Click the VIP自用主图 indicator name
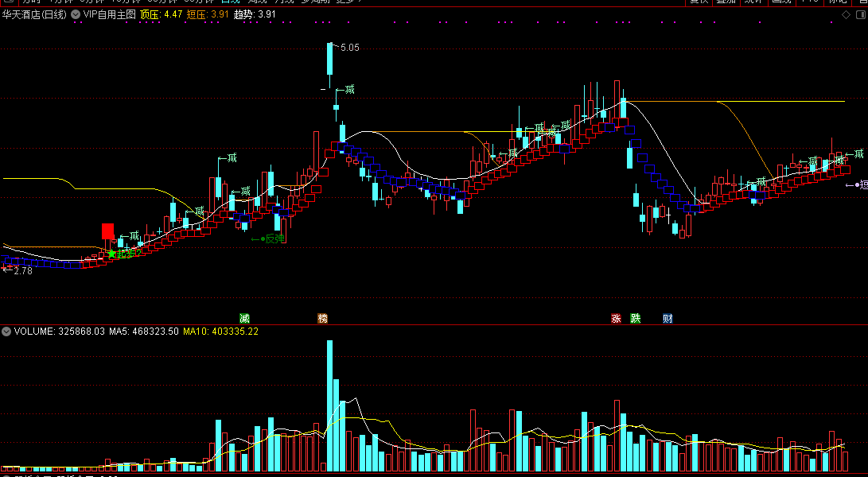This screenshot has height=477, width=868. click(x=110, y=15)
